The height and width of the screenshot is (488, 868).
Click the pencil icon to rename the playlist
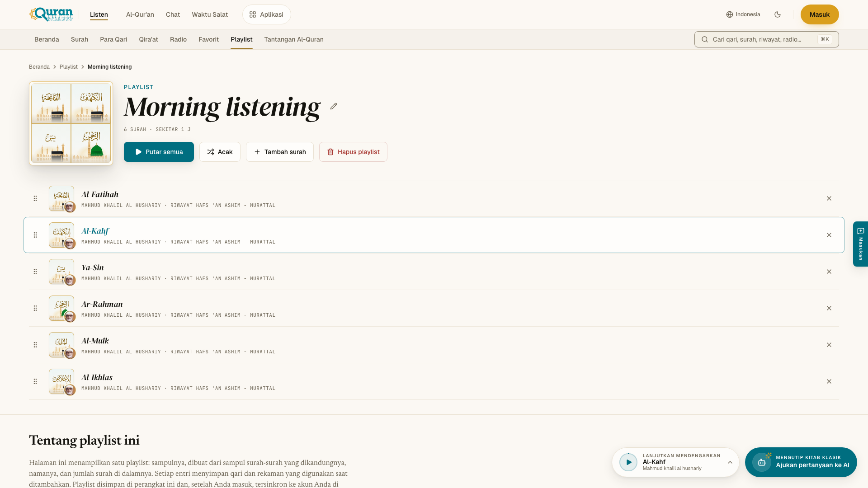pyautogui.click(x=334, y=106)
